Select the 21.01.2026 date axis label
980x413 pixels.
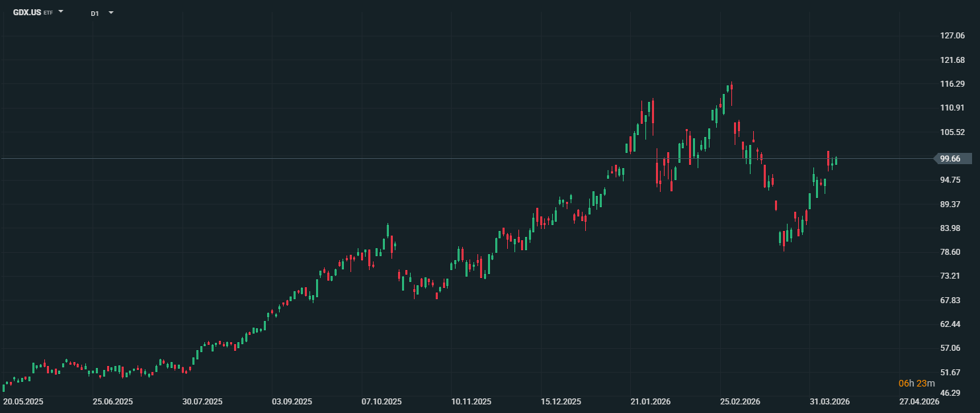click(651, 402)
